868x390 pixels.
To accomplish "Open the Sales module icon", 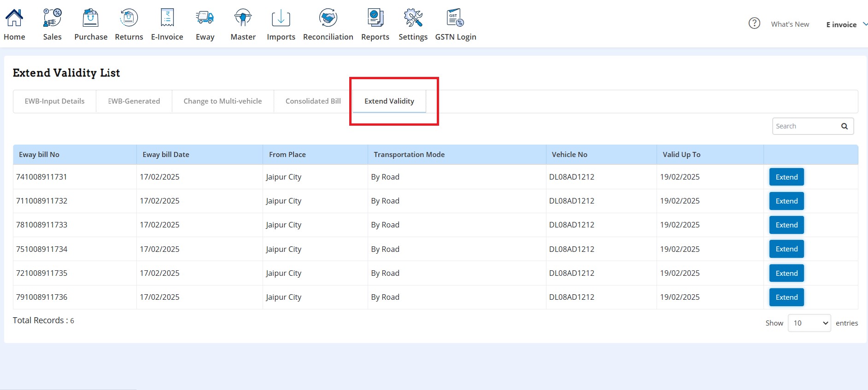I will pyautogui.click(x=52, y=18).
